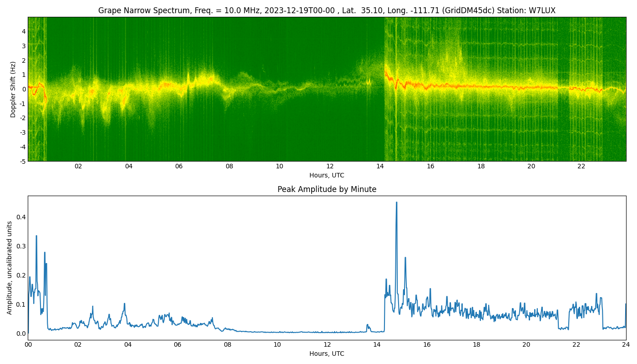Click the 4 tick on the Doppler axis
Screen dimensions: 637x364
(x=24, y=31)
